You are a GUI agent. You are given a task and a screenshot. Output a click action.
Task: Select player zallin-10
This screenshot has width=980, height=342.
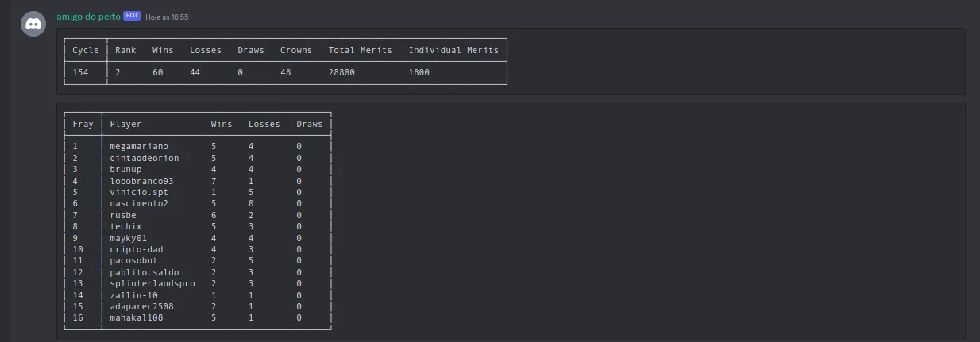tap(133, 295)
